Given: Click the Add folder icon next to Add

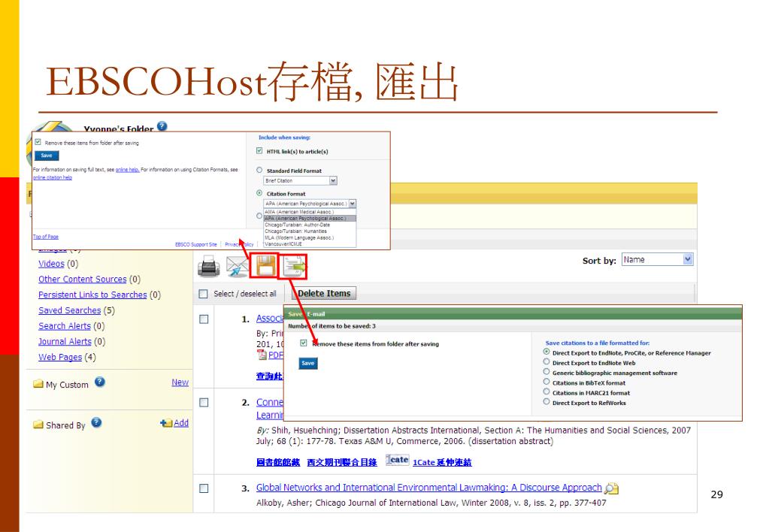Looking at the screenshot, I should pyautogui.click(x=166, y=423).
